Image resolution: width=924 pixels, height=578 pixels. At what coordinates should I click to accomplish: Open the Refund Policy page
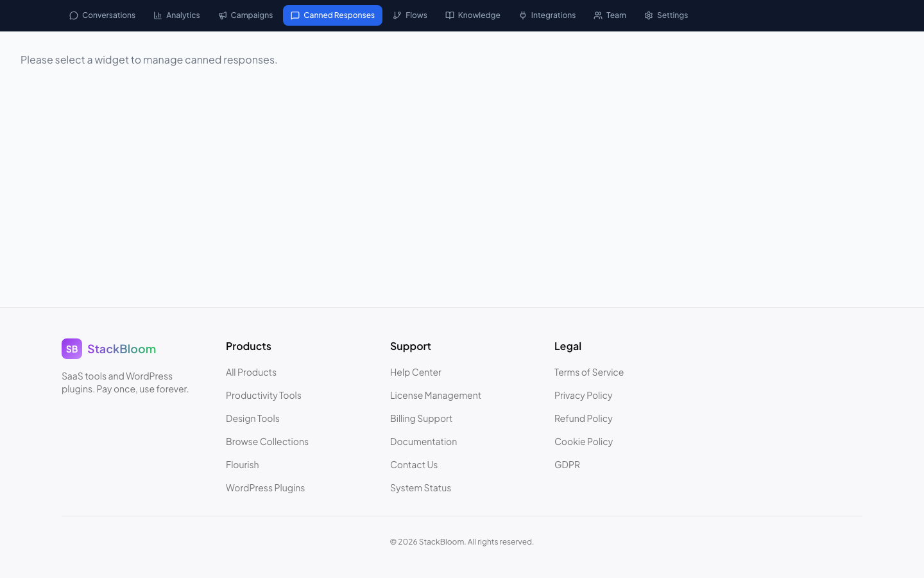(583, 418)
